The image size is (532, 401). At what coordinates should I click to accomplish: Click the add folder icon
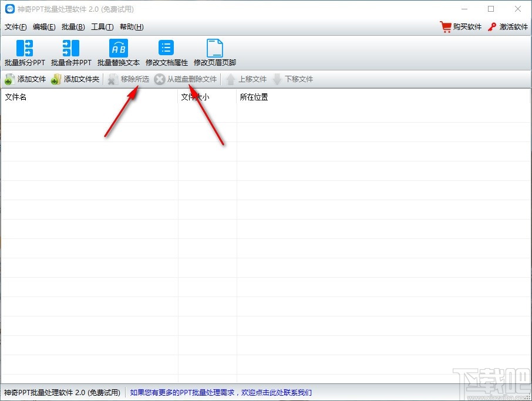[56, 79]
